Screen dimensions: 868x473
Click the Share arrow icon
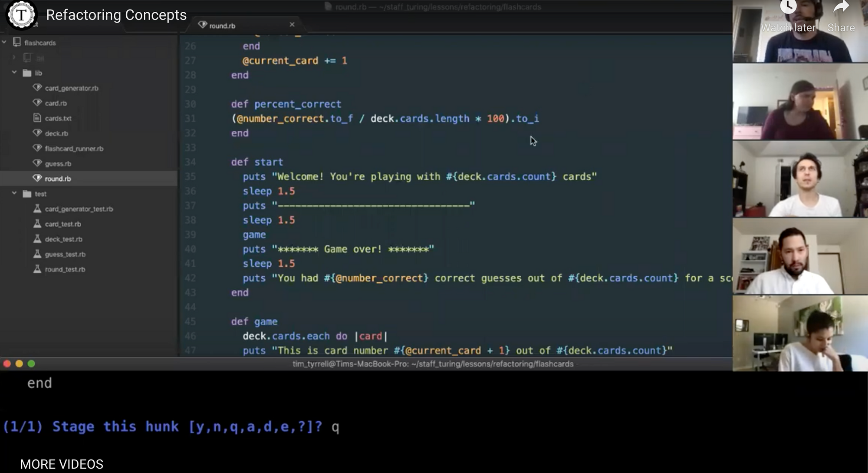[841, 7]
